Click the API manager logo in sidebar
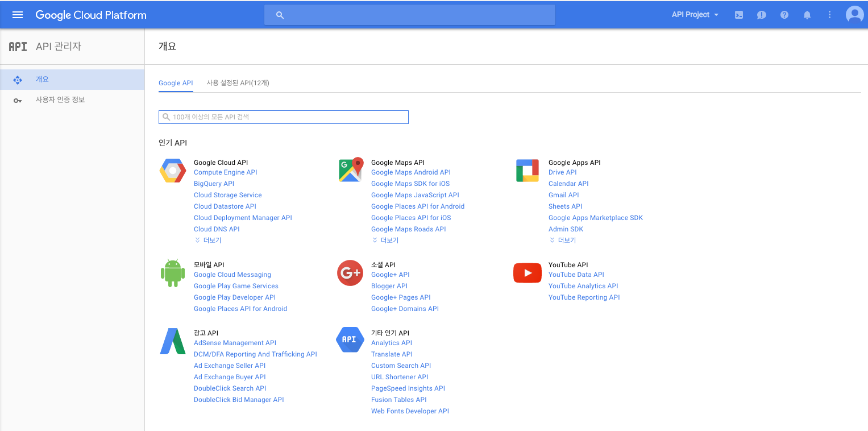Viewport: 868px width, 431px height. click(18, 47)
